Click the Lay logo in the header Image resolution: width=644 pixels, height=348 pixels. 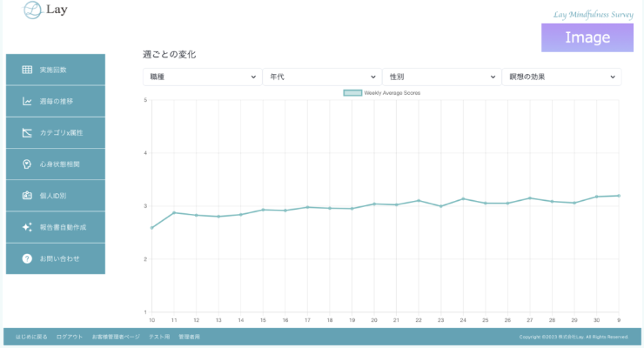tap(44, 10)
